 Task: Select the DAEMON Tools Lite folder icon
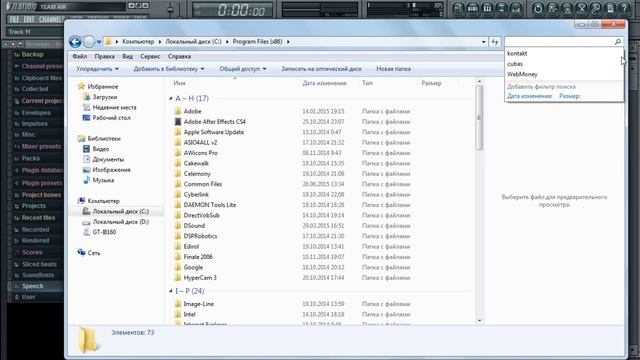pos(178,205)
